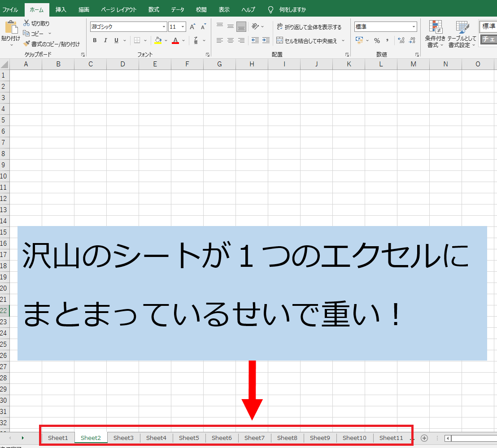Toggle italic formatting

(x=105, y=40)
